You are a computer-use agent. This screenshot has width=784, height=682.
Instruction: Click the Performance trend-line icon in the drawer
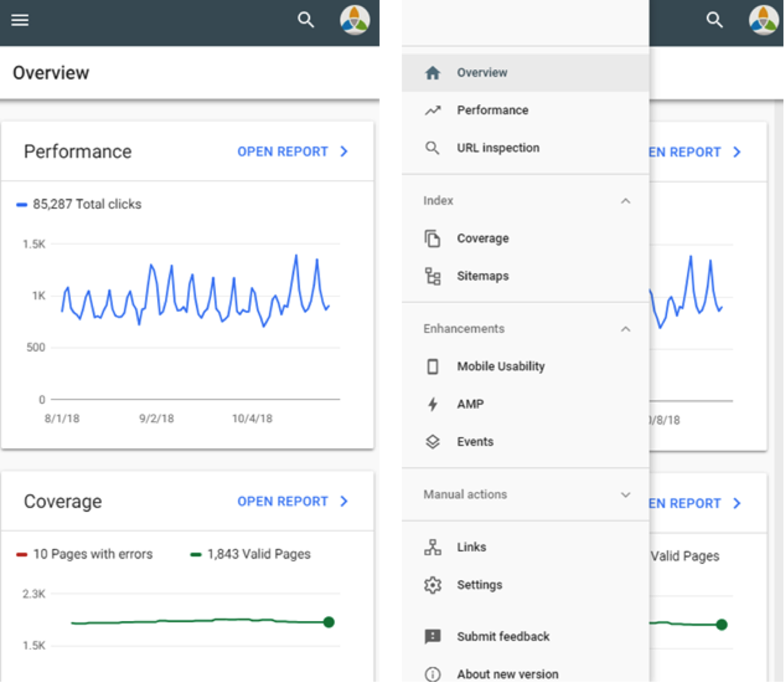433,110
